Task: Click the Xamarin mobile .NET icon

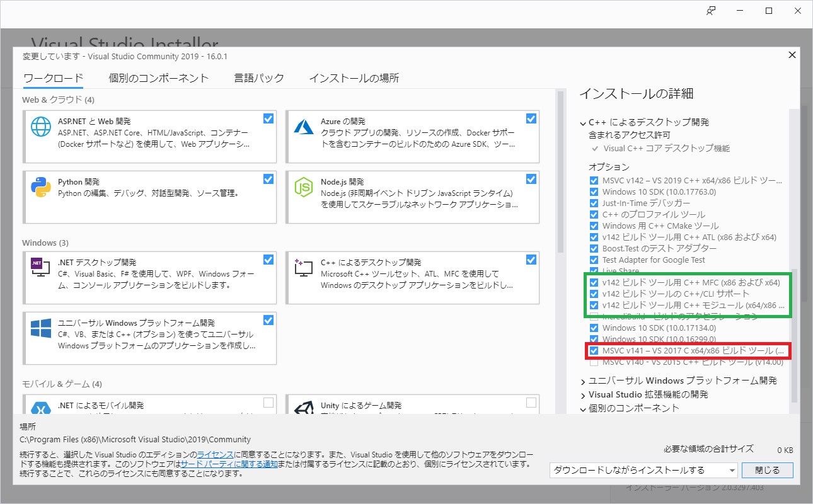Action: click(x=41, y=407)
